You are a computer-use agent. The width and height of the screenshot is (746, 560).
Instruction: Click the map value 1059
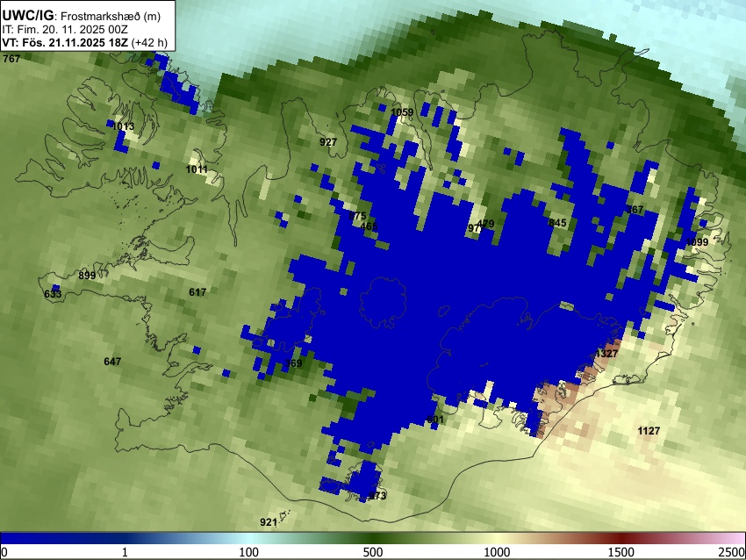[402, 112]
